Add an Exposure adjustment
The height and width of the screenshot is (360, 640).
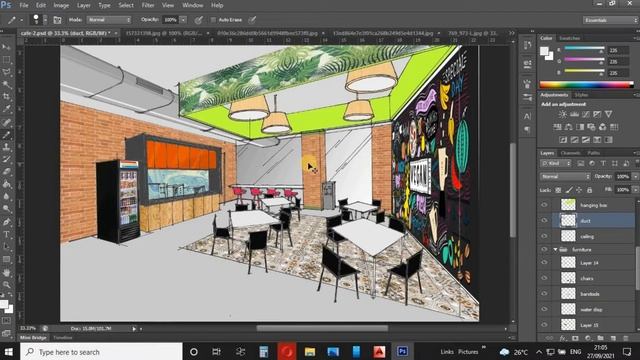597,114
